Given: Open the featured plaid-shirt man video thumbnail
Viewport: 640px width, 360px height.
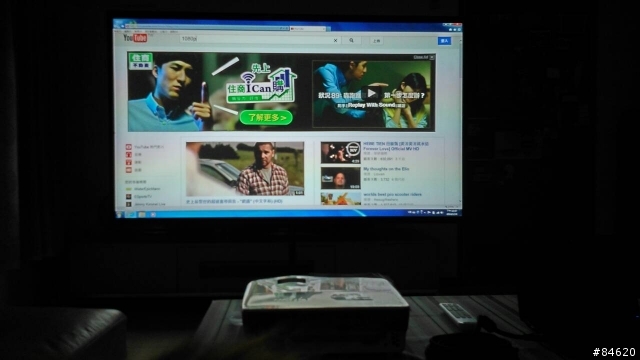Looking at the screenshot, I should (x=245, y=169).
